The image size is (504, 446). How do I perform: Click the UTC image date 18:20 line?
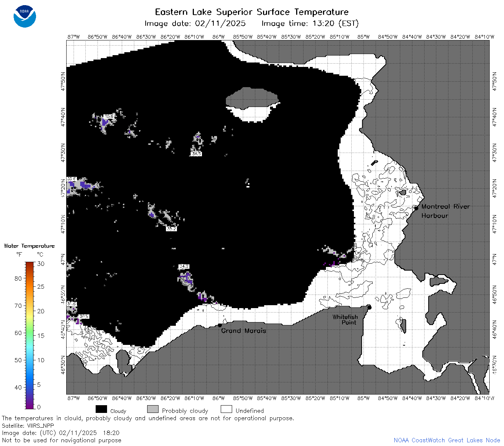(61, 433)
